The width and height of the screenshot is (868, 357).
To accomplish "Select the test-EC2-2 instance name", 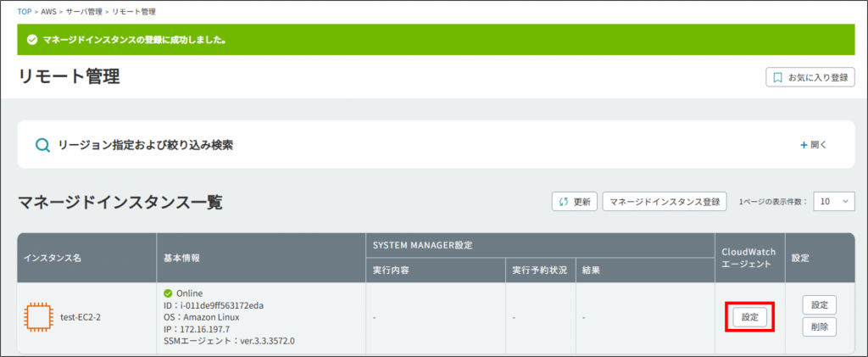I will tap(81, 317).
